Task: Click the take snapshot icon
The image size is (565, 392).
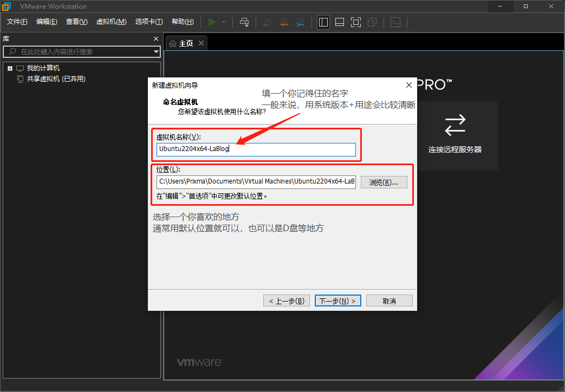Action: pos(267,22)
